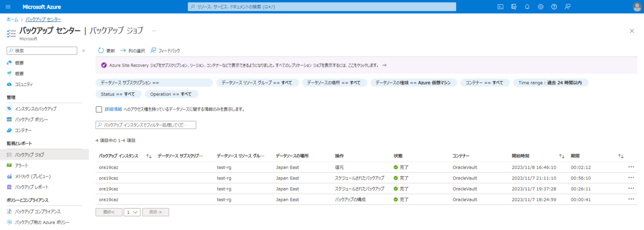Open the データソース リソース グループ filter pill
Viewport: 644px width, 230px height.
(257, 83)
